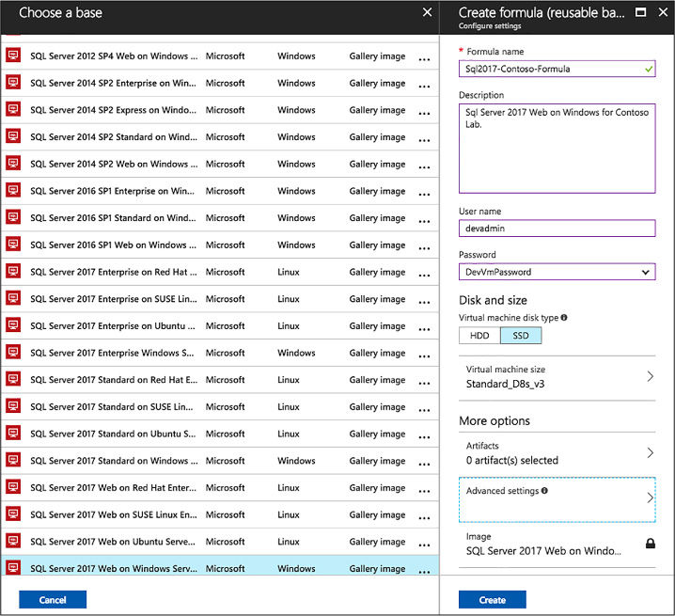Screen dimensions: 675x616
Task: Click the 0 artifact(s) selected text
Action: (511, 460)
